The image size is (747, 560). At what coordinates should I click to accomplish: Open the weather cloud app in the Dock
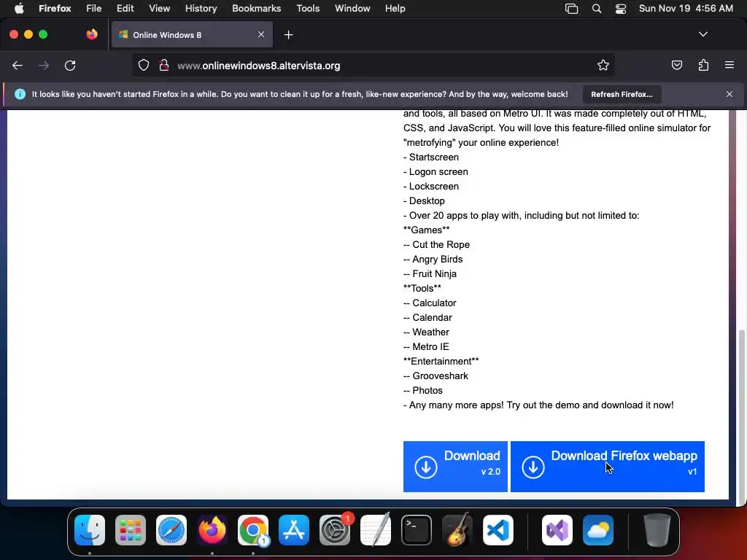598,529
